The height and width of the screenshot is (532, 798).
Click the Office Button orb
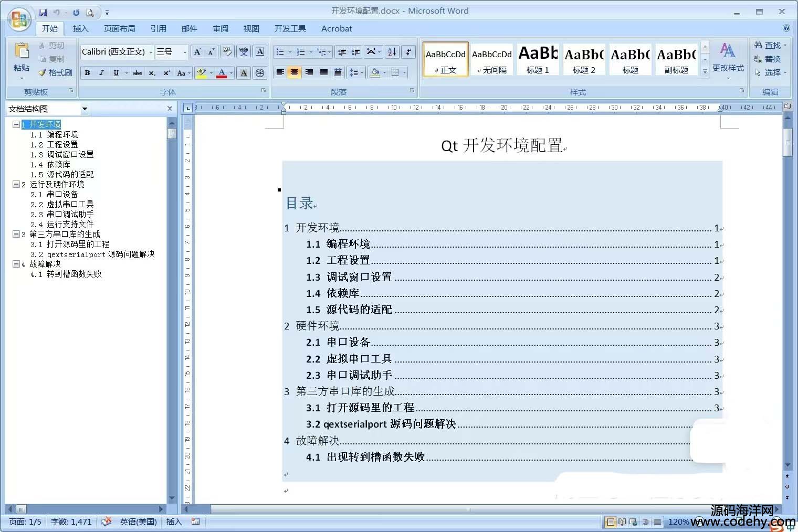click(19, 19)
